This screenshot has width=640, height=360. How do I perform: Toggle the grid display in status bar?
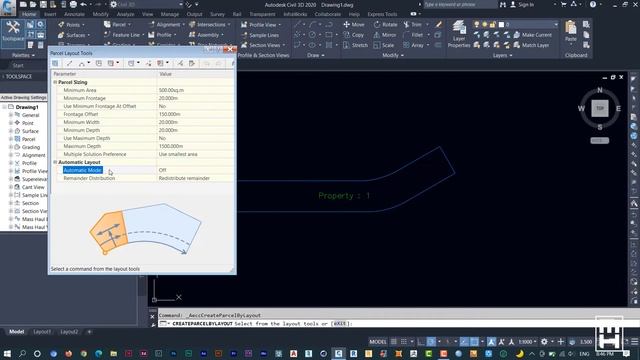tap(394, 342)
